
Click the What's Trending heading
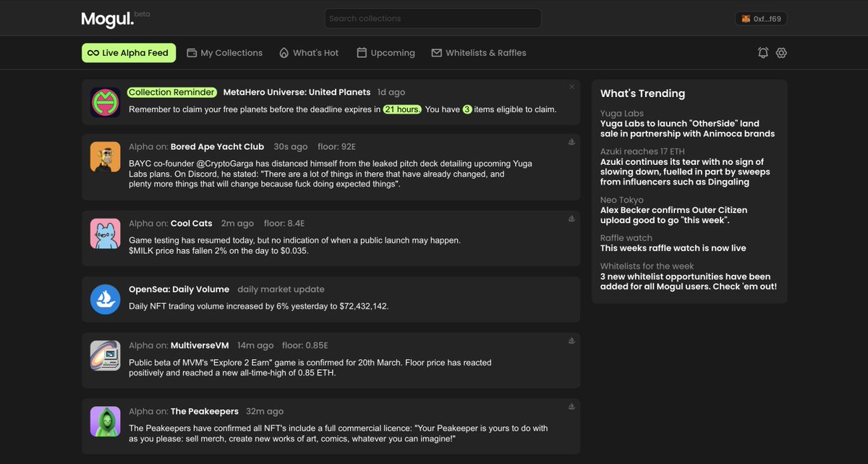[642, 93]
